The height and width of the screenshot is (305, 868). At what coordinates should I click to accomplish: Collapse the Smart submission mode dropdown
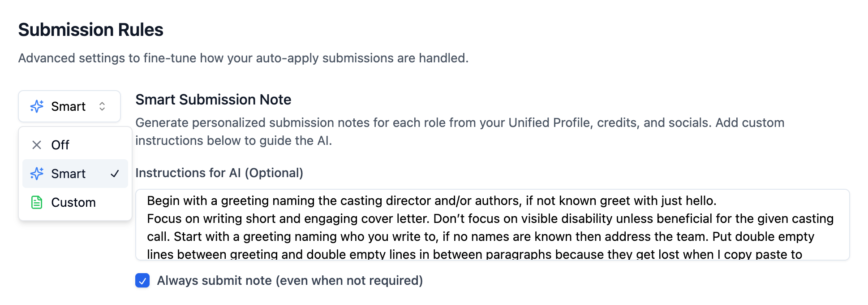pos(69,106)
